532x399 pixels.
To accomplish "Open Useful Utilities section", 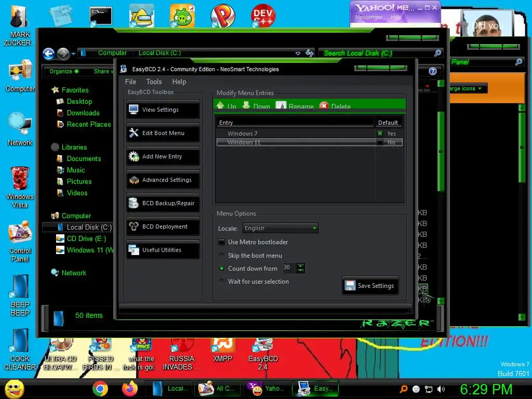I will click(x=163, y=250).
